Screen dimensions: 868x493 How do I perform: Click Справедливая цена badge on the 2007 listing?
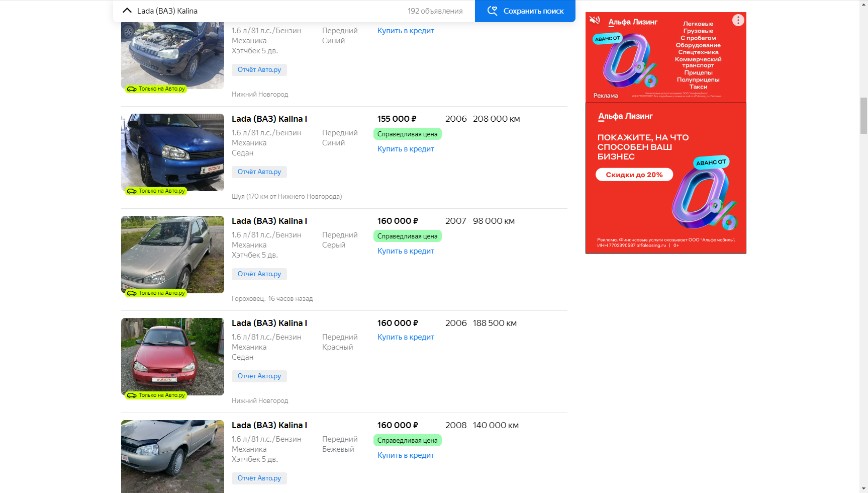(x=408, y=236)
